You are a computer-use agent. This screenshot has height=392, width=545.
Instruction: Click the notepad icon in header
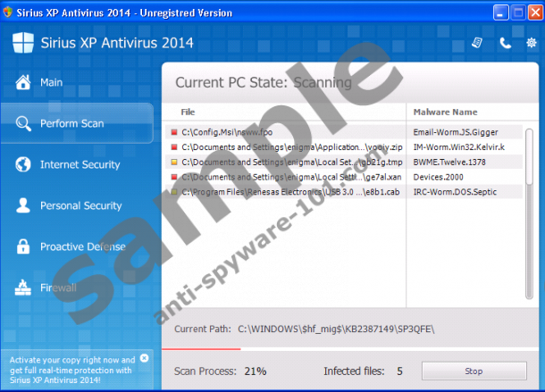click(x=477, y=42)
